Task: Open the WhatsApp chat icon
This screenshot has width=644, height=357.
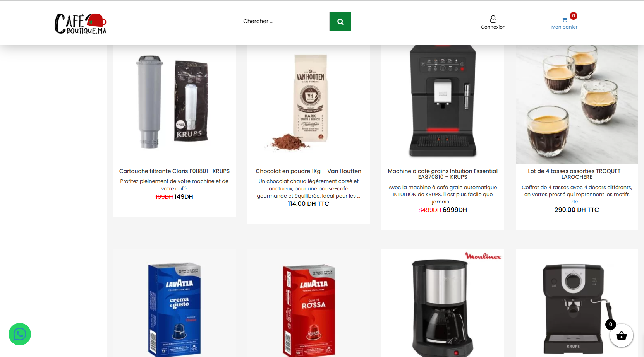Action: tap(20, 334)
